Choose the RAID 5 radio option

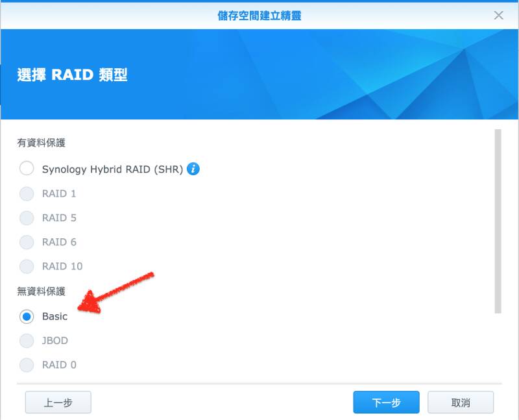pos(27,218)
